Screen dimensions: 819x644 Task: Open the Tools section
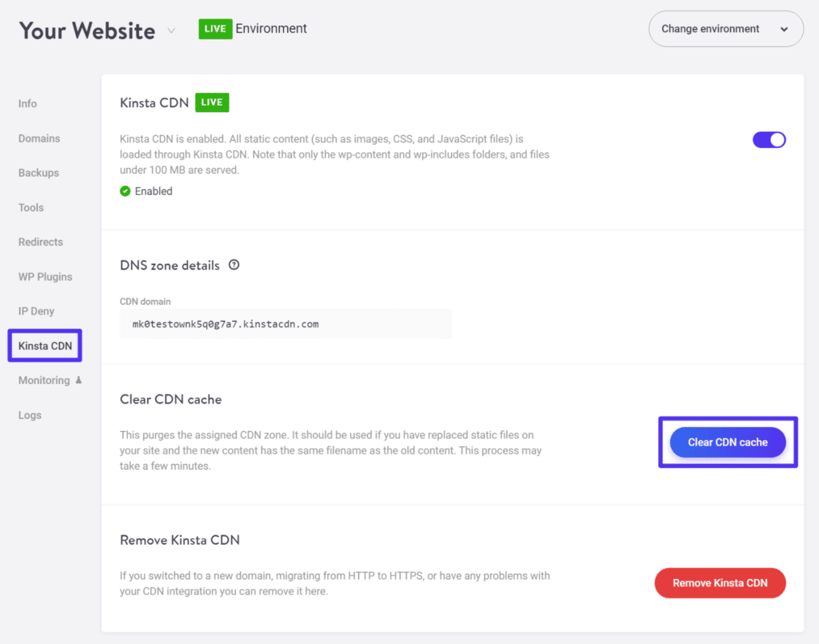(x=30, y=207)
